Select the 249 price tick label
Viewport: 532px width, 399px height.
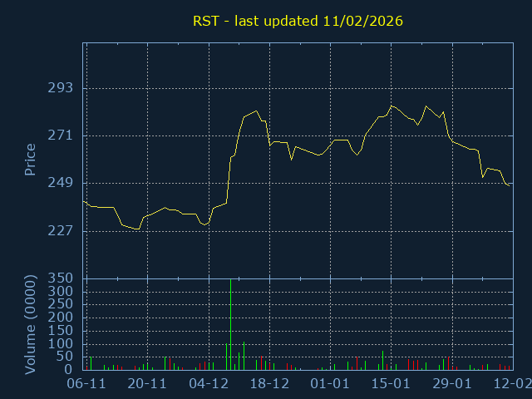pyautogui.click(x=61, y=183)
